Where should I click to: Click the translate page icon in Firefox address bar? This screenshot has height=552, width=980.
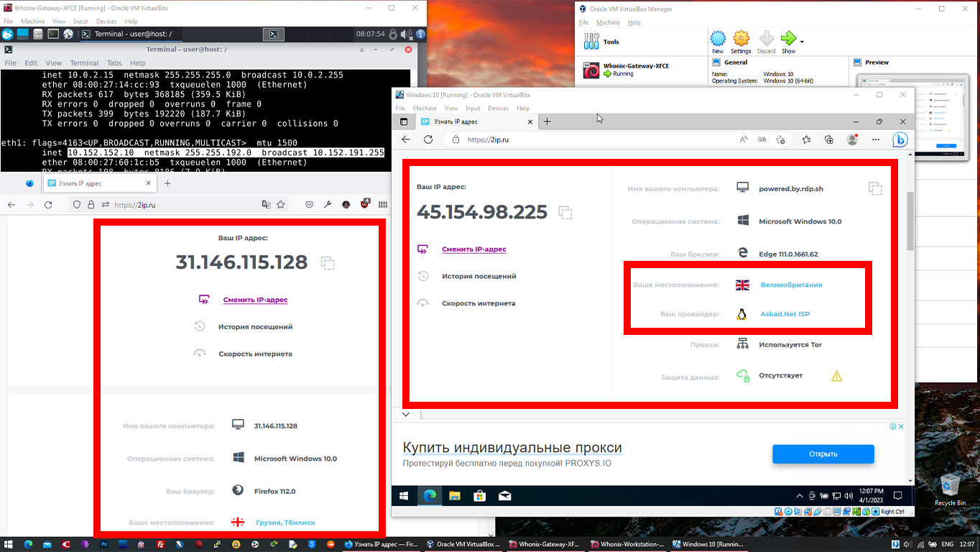click(267, 205)
